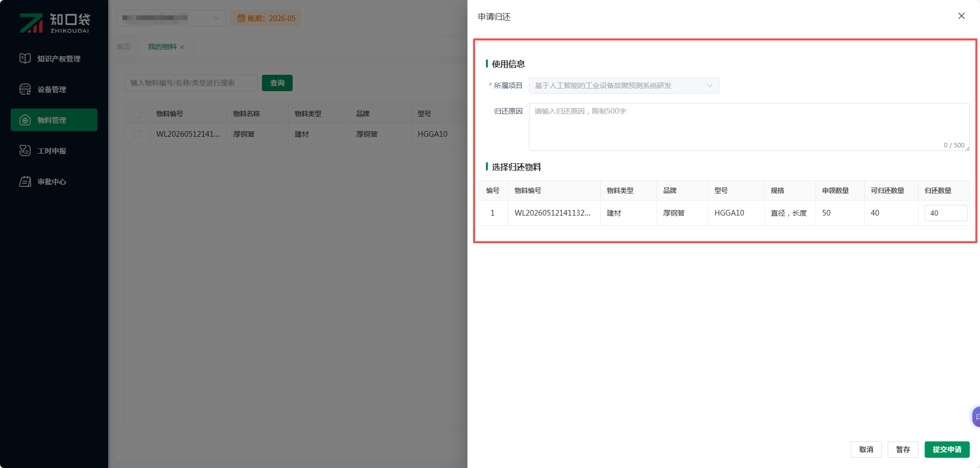980x468 pixels.
Task: Click the 暂存 button
Action: point(903,450)
